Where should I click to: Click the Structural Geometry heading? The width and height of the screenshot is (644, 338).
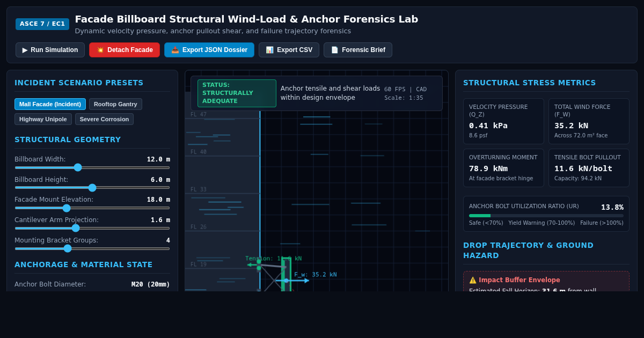[x=68, y=139]
